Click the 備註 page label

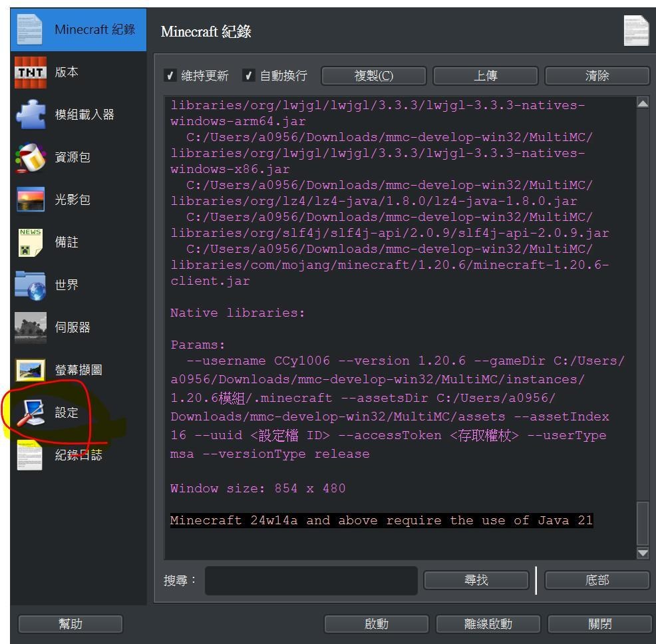coord(67,242)
